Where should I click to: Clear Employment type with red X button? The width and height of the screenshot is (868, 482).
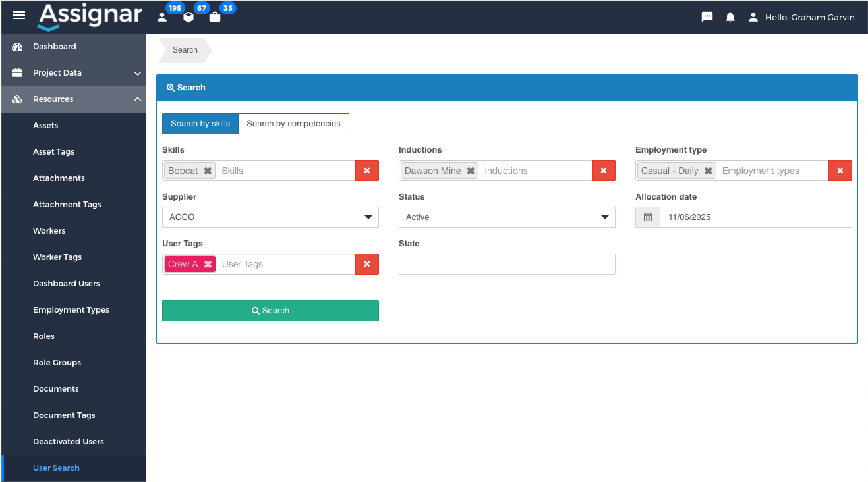click(x=840, y=171)
